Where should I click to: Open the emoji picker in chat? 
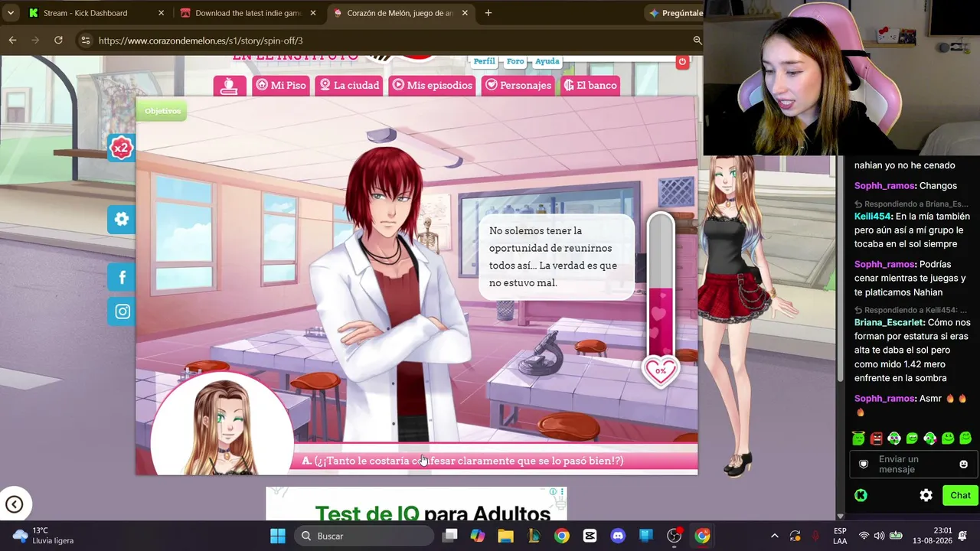click(963, 465)
